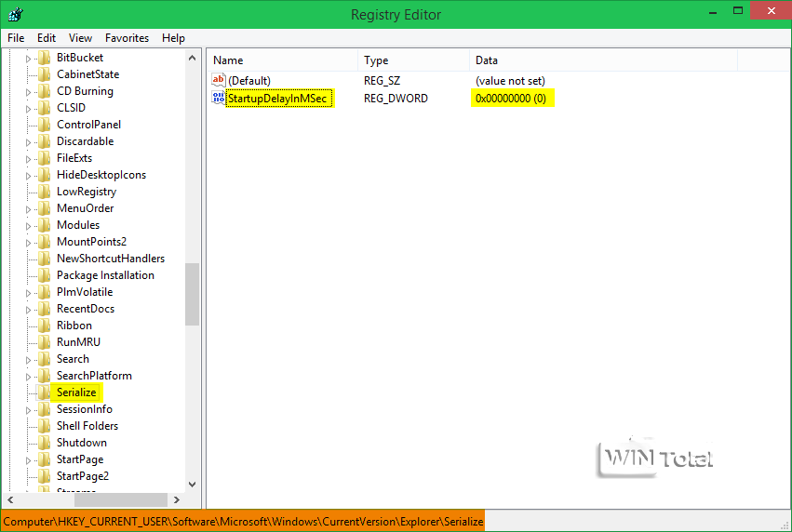
Task: Click the tree scrollbar down arrow
Action: 192,484
